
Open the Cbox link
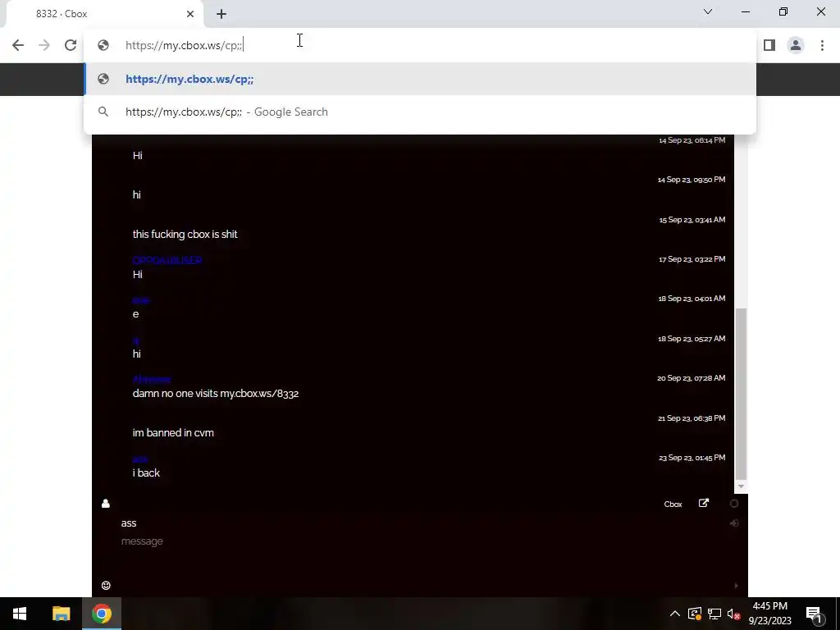pos(673,504)
